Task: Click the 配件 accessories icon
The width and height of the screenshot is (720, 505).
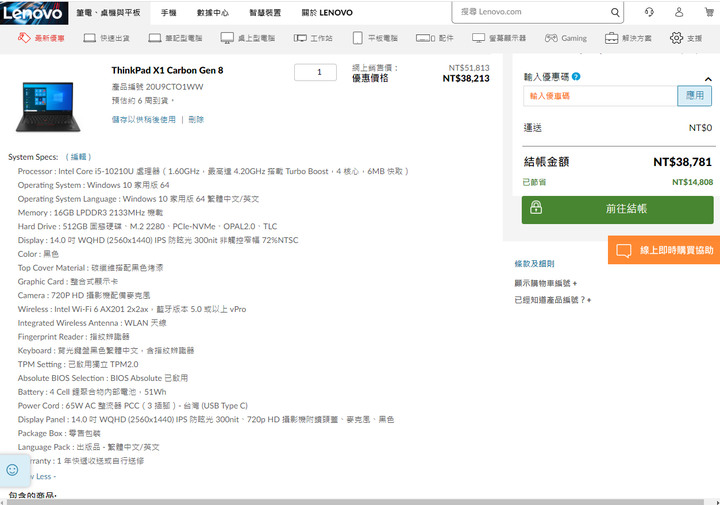Action: pos(425,38)
